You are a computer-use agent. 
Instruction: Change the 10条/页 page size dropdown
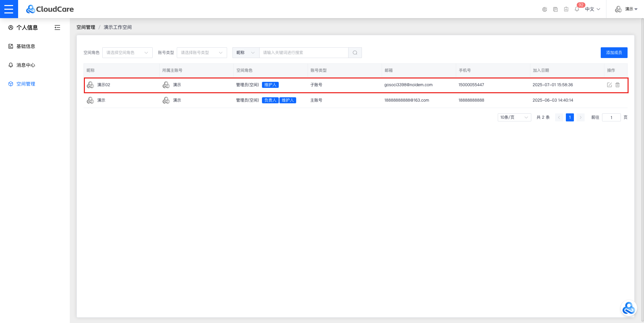(x=514, y=117)
